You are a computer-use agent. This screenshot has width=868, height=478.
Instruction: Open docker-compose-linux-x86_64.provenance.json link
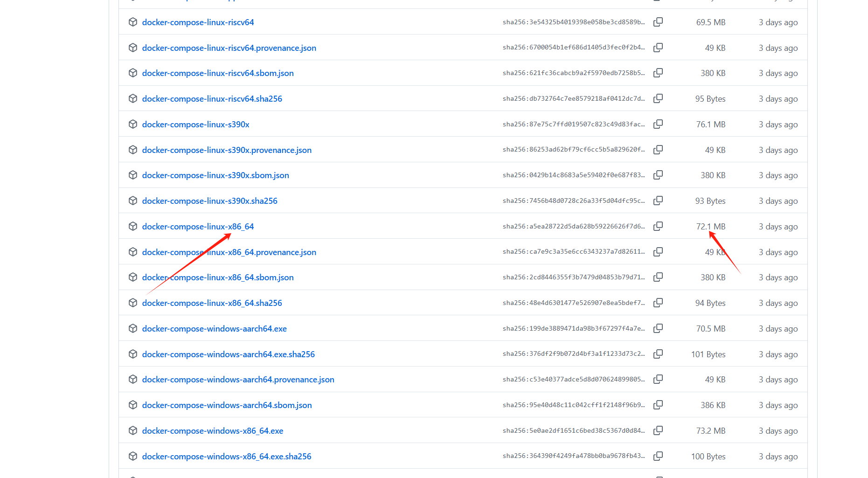point(229,252)
